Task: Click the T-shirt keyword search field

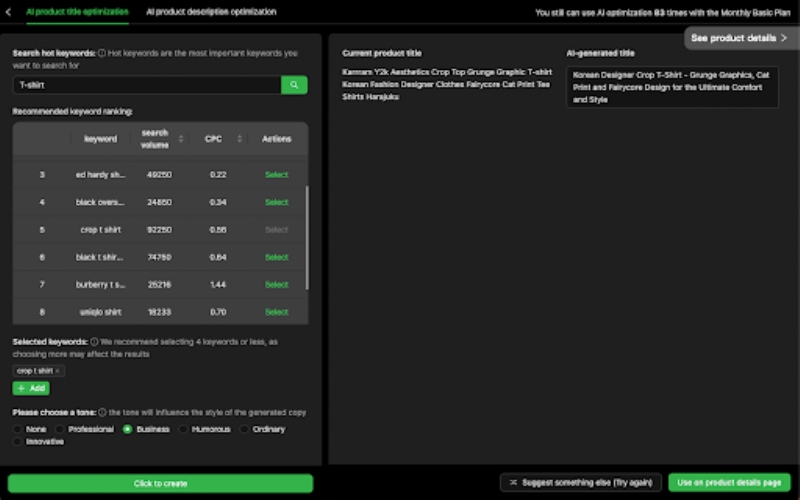Action: click(145, 85)
